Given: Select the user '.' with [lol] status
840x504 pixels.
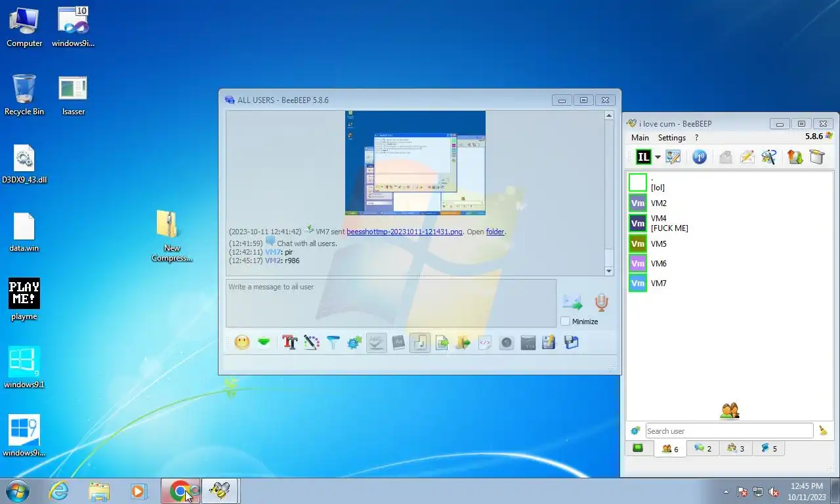Looking at the screenshot, I should click(728, 182).
